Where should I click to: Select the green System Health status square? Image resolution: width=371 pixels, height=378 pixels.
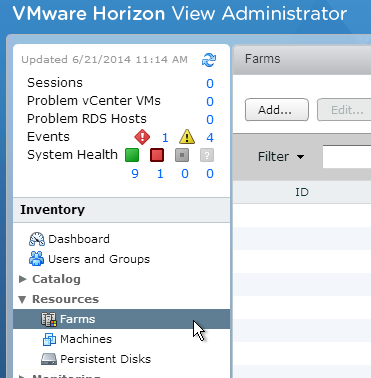coord(132,155)
